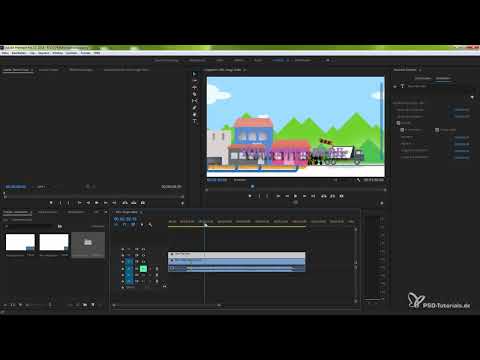The image size is (480, 360).
Task: Open the Program monitor playback resolution dropdown
Action: pos(336,180)
